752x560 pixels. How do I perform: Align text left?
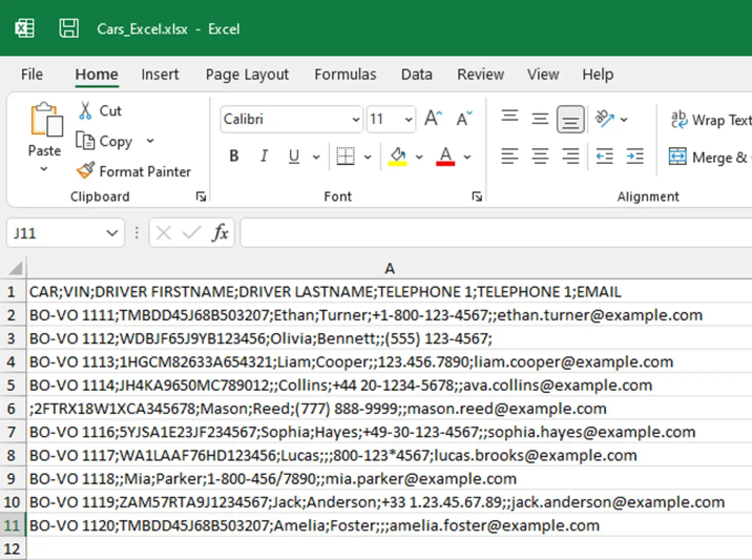[x=509, y=156]
